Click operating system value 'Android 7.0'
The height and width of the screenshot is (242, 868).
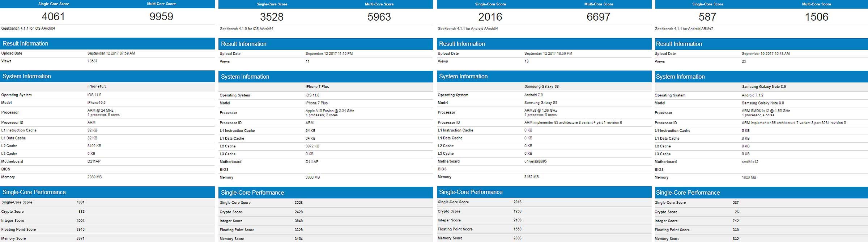(x=533, y=95)
